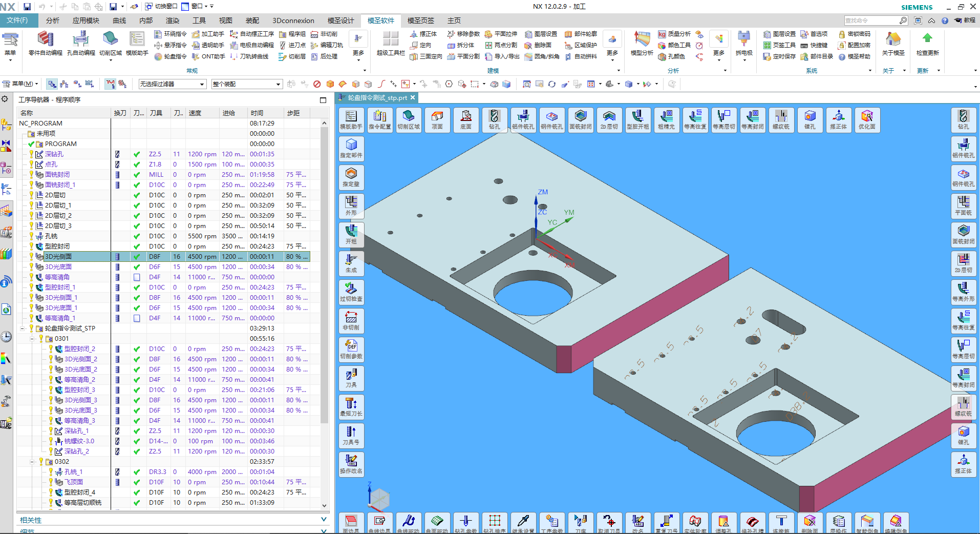Click the 指定部件 specify part icon
The height and width of the screenshot is (534, 980).
tap(351, 148)
